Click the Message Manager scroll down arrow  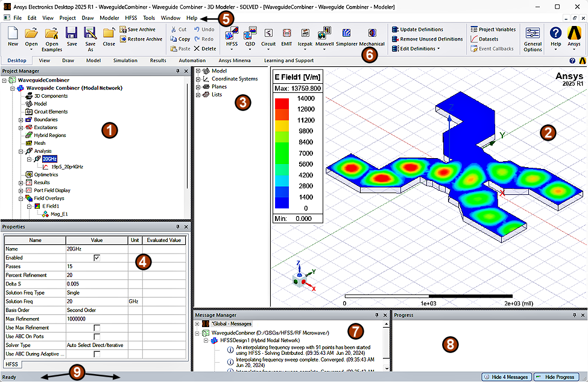coord(387,369)
